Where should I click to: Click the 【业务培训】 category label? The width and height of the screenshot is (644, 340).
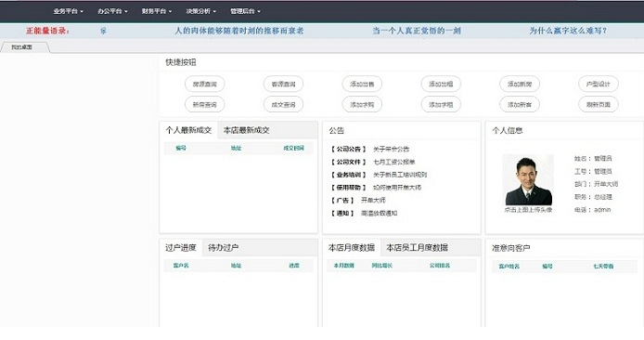tap(349, 175)
